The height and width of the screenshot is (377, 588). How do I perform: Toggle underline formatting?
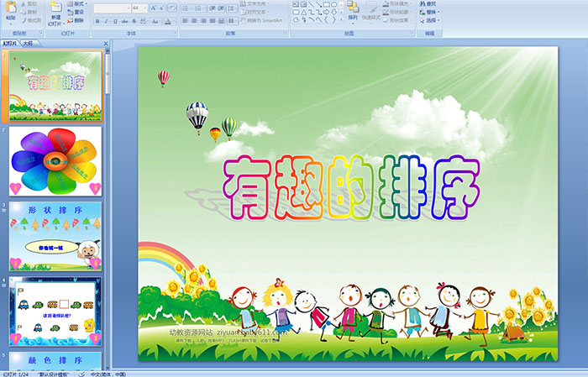(x=116, y=21)
